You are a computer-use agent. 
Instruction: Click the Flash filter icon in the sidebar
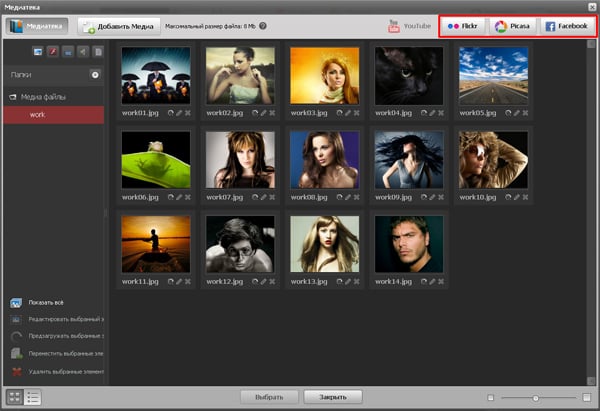pyautogui.click(x=53, y=51)
